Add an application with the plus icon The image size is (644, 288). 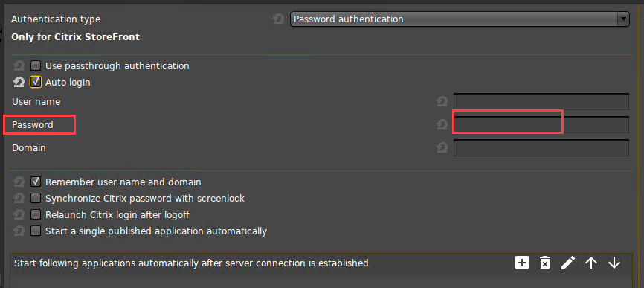pos(521,263)
